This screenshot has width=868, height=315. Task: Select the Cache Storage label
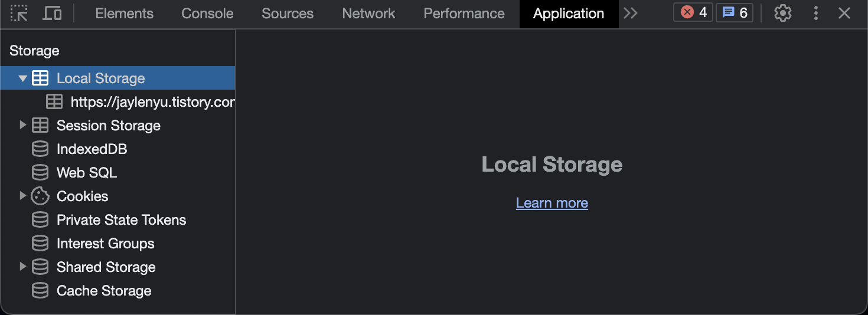(104, 291)
